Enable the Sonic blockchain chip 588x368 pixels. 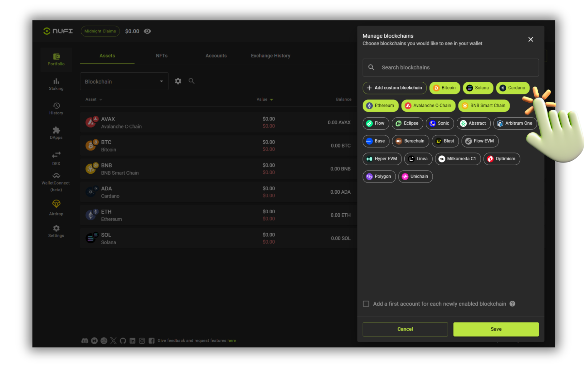[440, 123]
